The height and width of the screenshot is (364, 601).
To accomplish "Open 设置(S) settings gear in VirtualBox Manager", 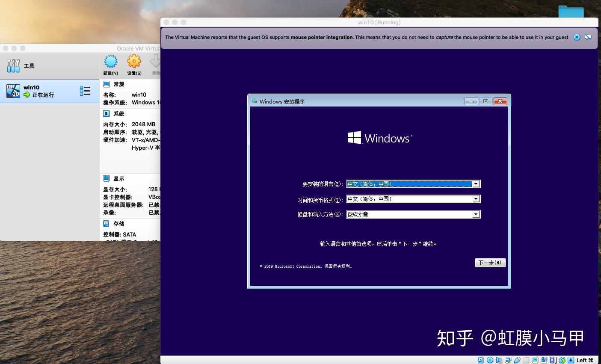I will (134, 62).
